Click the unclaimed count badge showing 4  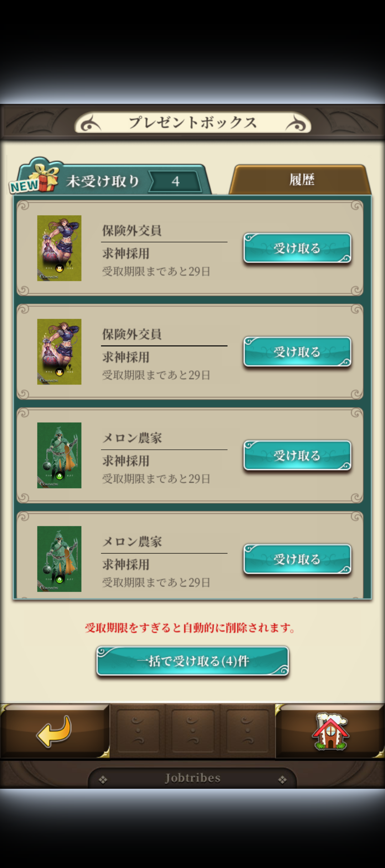coord(175,181)
